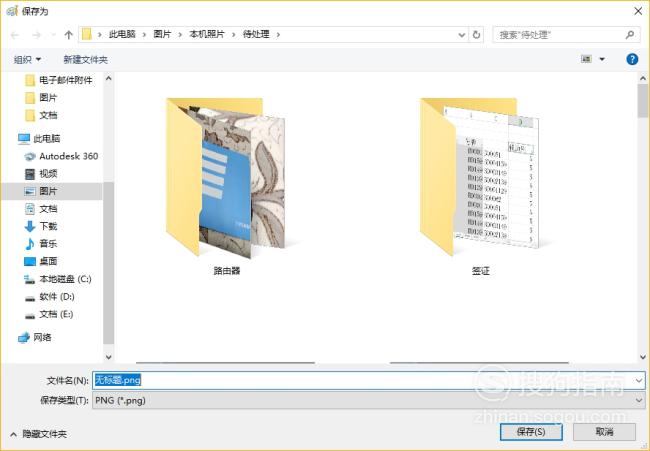Click the view layout icon
Viewport: 650px width, 451px height.
click(x=586, y=59)
